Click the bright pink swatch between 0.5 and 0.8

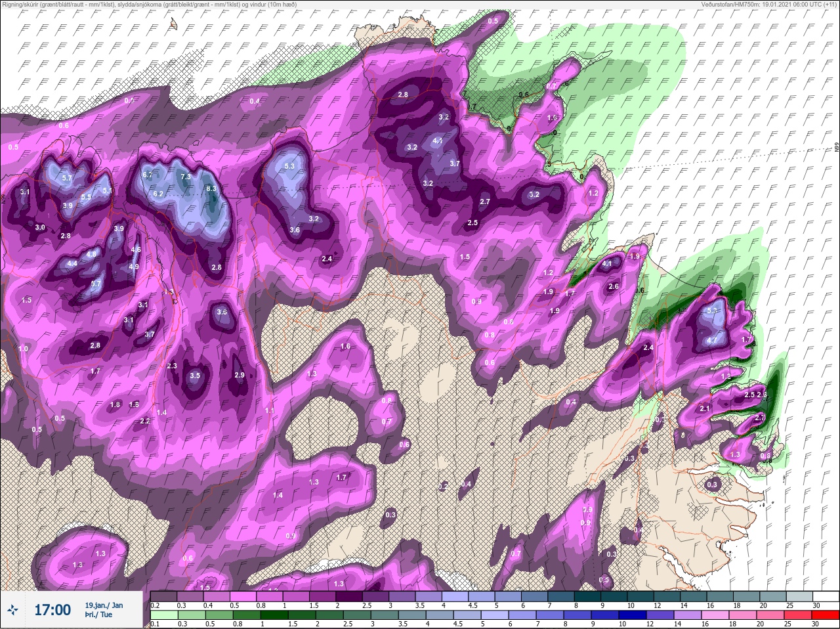(243, 596)
